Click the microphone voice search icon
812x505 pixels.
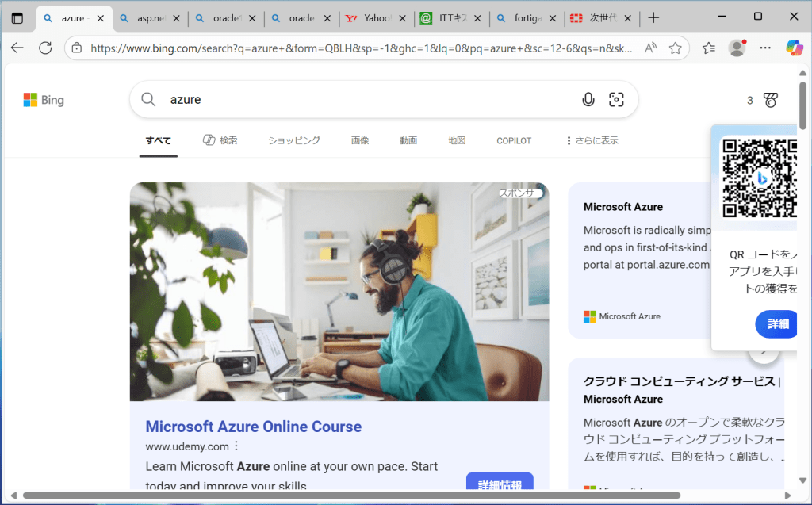[588, 99]
